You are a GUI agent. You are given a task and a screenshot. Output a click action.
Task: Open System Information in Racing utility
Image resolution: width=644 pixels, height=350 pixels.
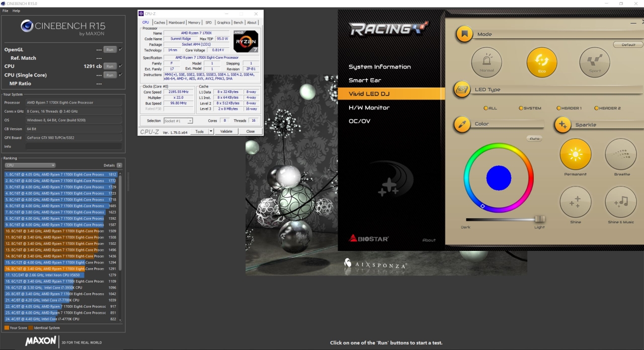380,67
